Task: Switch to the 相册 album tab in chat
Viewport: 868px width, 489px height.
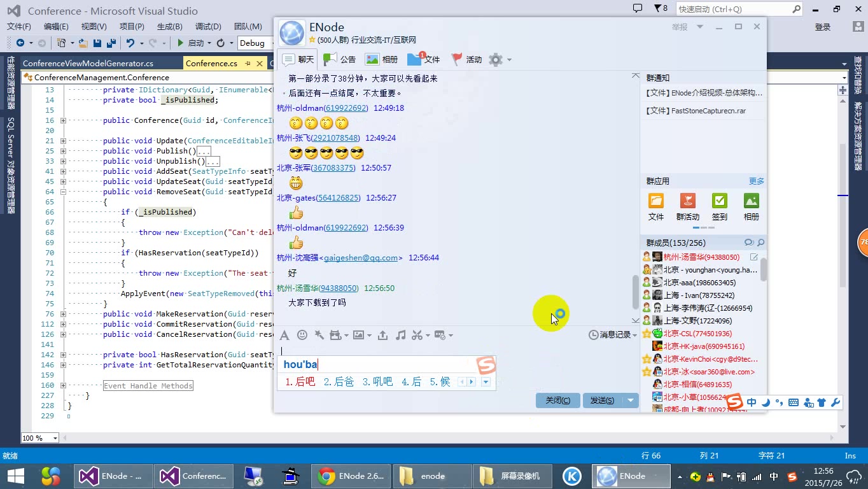Action: point(381,59)
